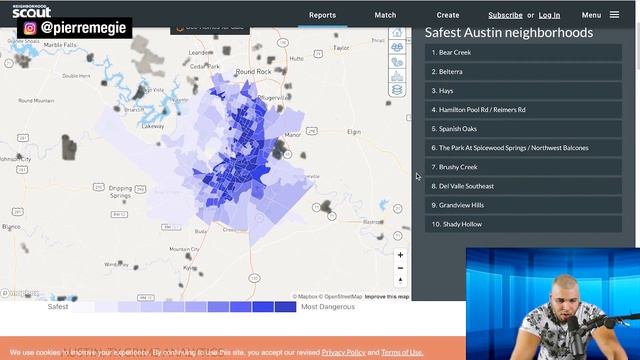
Task: Select 10. Shady Hollow neighborhood
Action: (523, 224)
